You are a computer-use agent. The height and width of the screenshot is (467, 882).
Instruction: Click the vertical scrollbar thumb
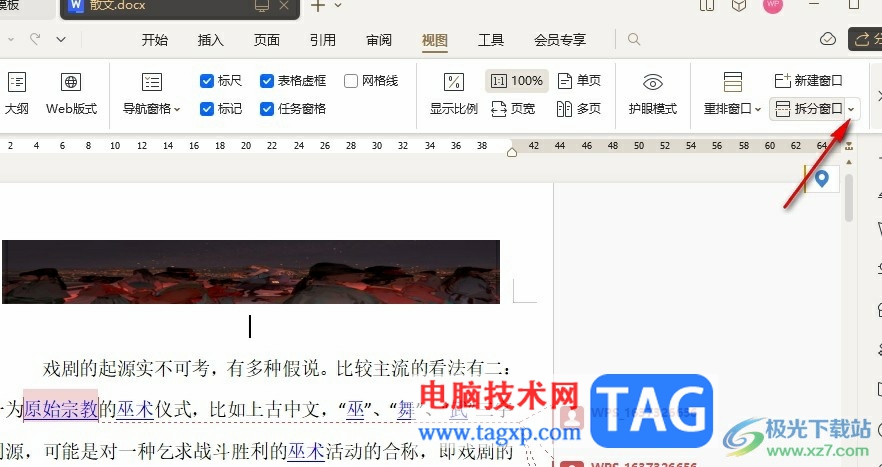(x=849, y=197)
